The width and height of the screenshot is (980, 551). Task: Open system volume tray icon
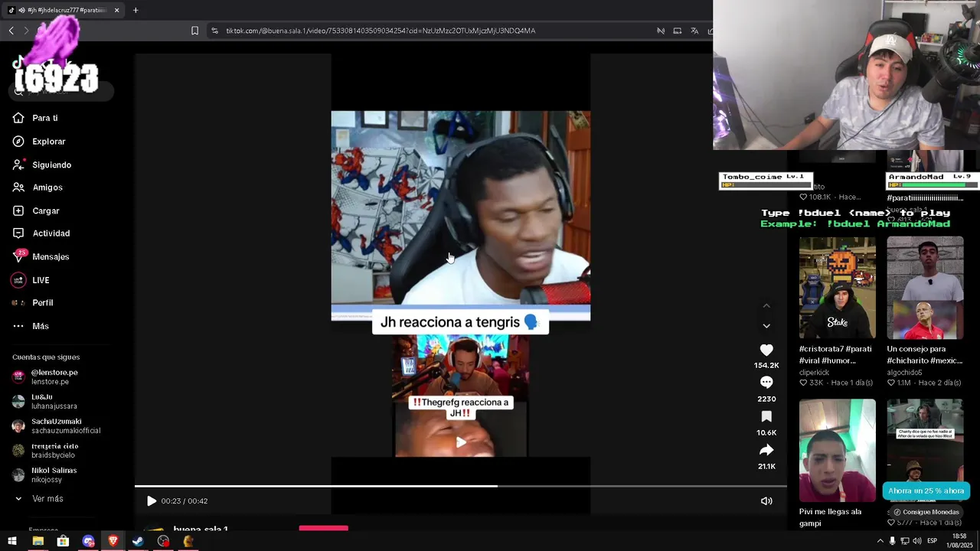[x=917, y=541]
